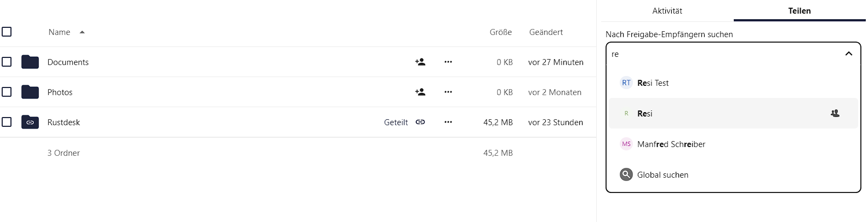Viewport: 868px width, 222px height.
Task: Click the share recipient search field
Action: (723, 54)
